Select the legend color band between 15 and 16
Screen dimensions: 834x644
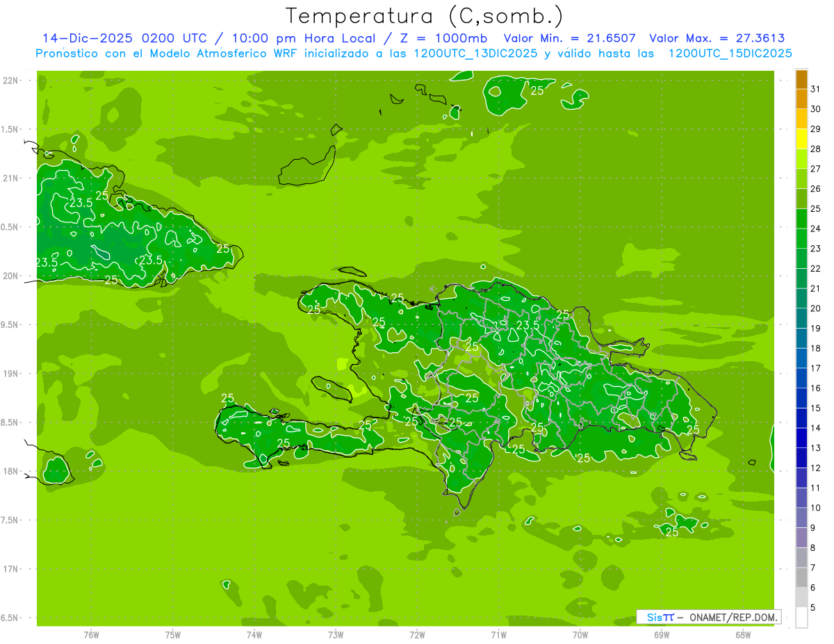(801, 398)
